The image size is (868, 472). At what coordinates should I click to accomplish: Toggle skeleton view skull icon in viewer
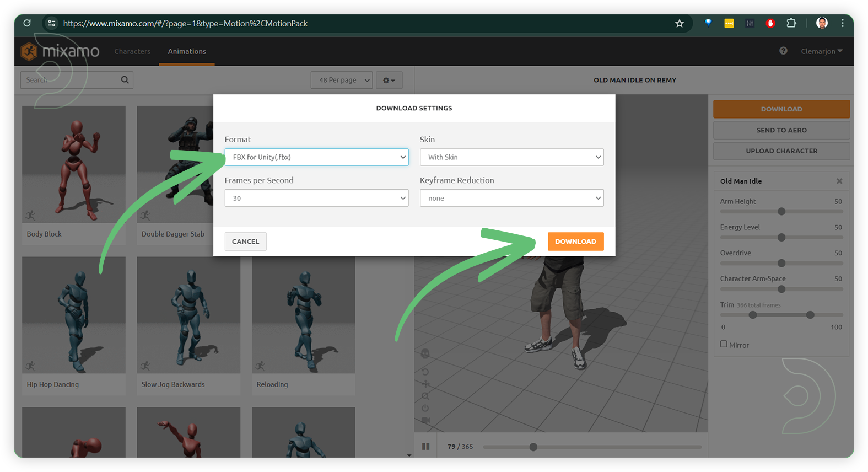[425, 353]
